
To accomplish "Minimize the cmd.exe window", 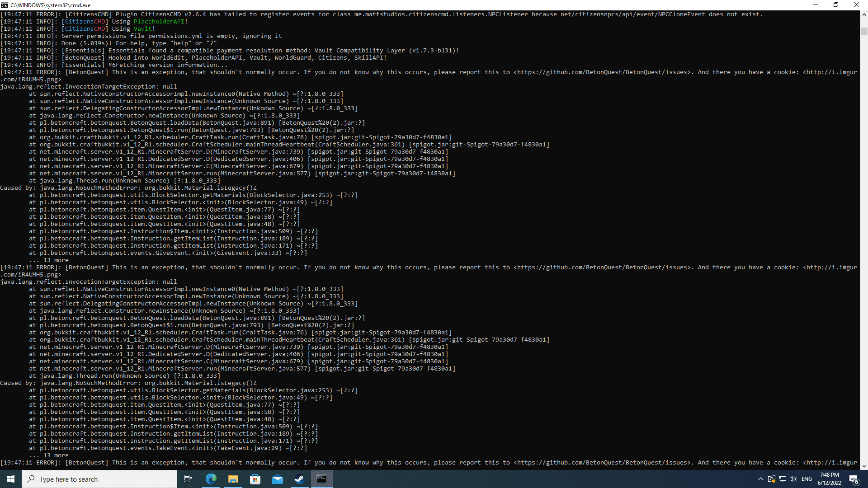I will [816, 5].
